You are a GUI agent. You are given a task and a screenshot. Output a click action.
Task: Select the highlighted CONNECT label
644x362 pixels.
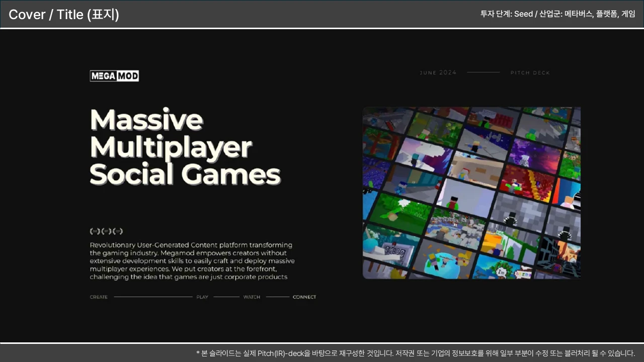[x=304, y=297]
